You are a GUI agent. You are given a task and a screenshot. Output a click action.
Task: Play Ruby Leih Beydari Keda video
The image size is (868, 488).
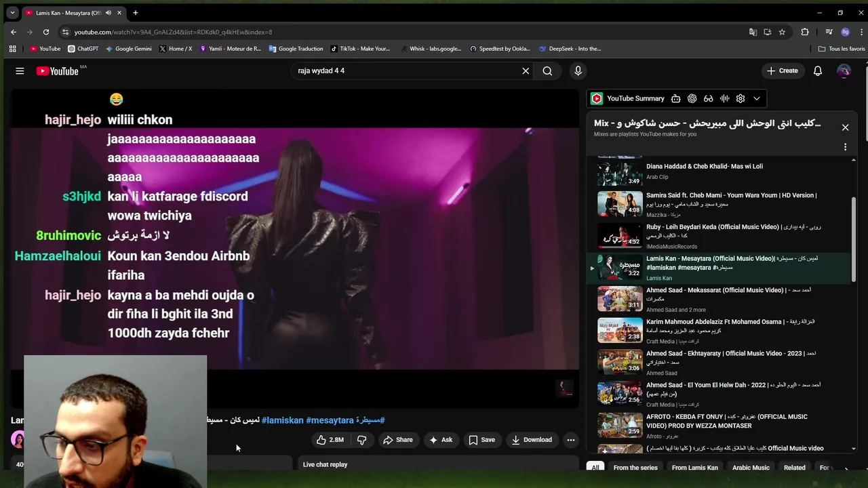click(719, 236)
